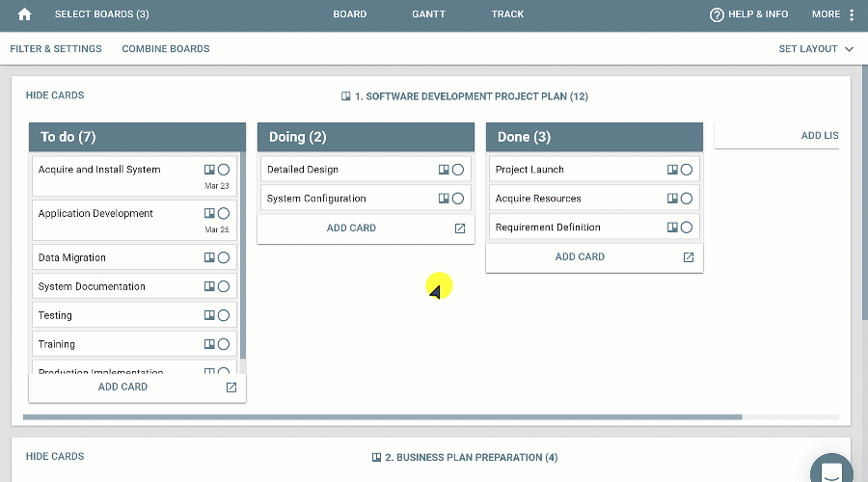Viewport: 868px width, 482px height.
Task: Toggle the circle on Acquire and Install System
Action: (x=224, y=170)
